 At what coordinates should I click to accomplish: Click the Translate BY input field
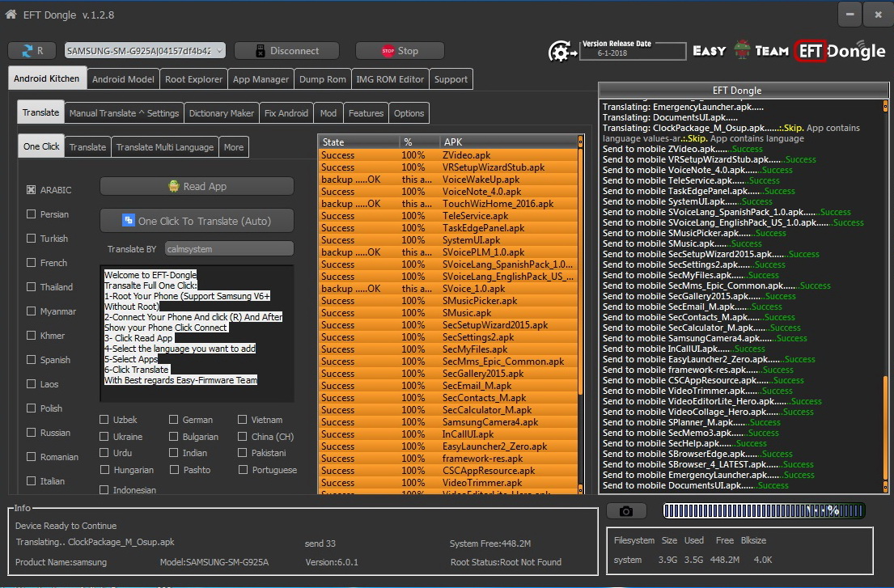tap(229, 249)
